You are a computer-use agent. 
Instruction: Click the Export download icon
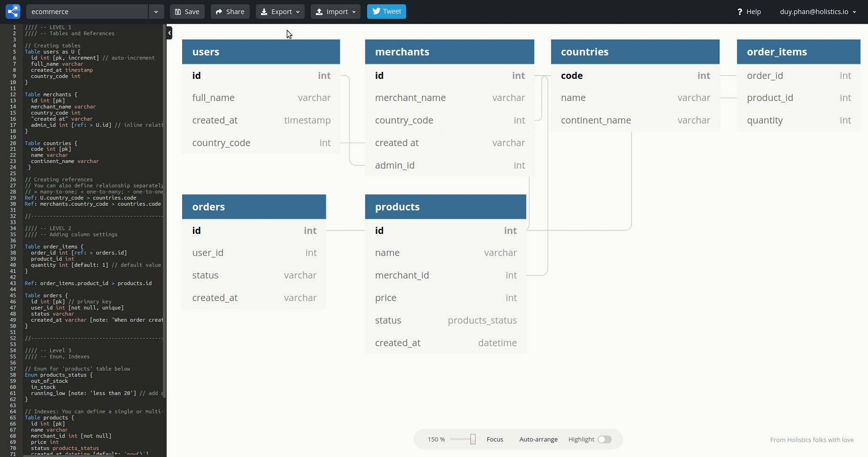(263, 11)
